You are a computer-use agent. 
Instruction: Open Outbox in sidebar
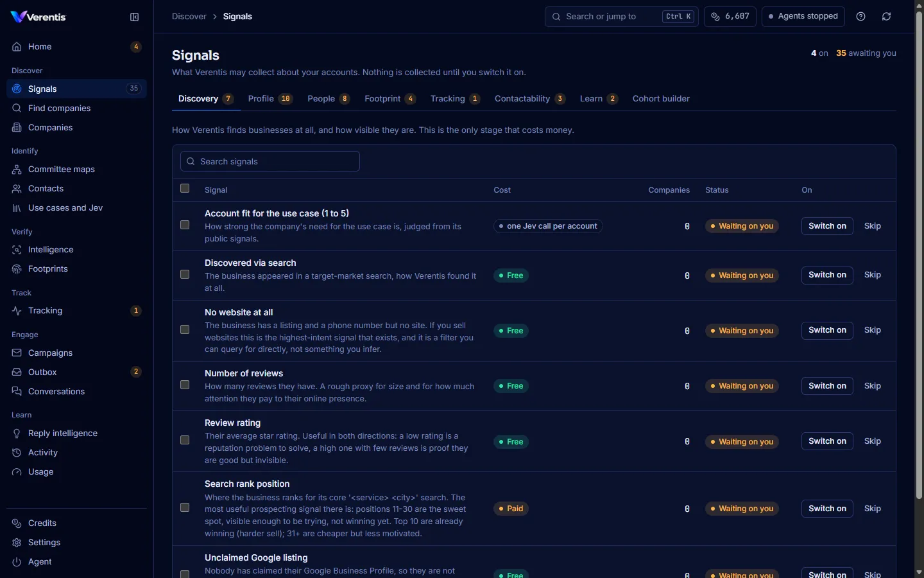[76, 372]
